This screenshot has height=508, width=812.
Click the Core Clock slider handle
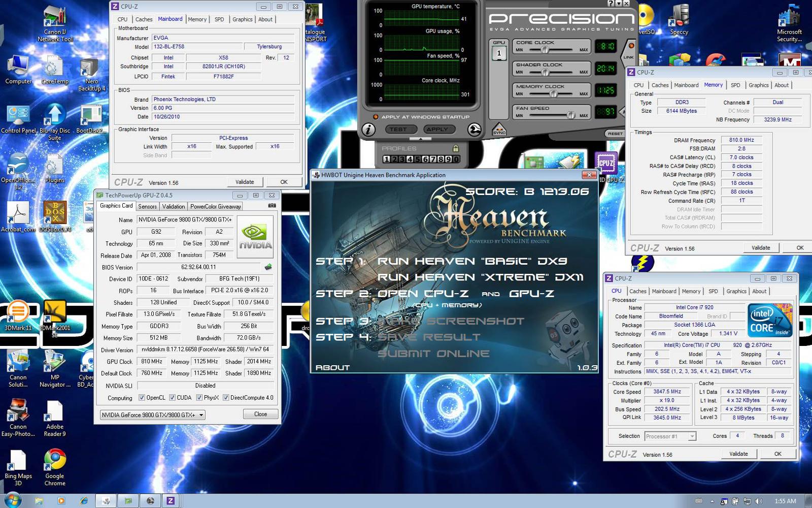tap(545, 50)
